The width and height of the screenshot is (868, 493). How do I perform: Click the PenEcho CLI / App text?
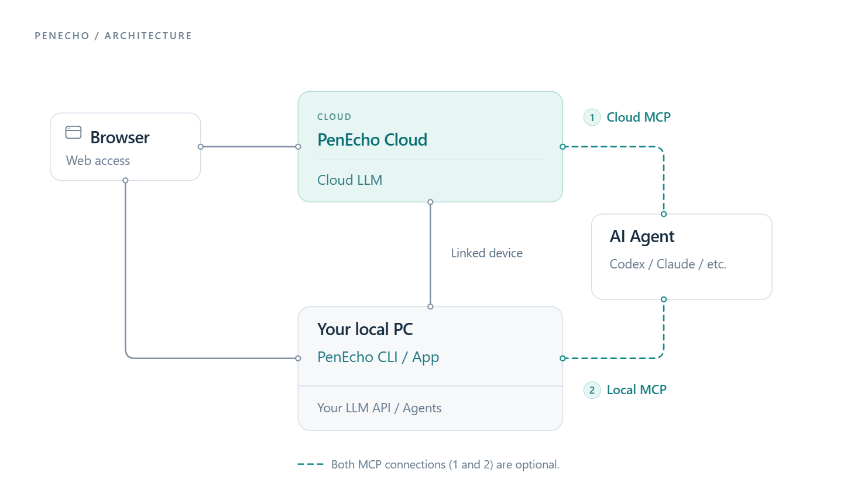click(x=378, y=357)
